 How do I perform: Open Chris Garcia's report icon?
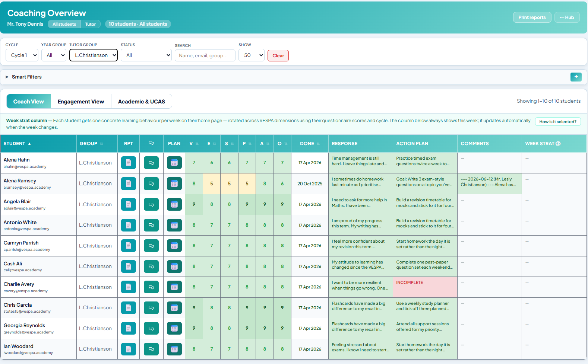click(129, 308)
